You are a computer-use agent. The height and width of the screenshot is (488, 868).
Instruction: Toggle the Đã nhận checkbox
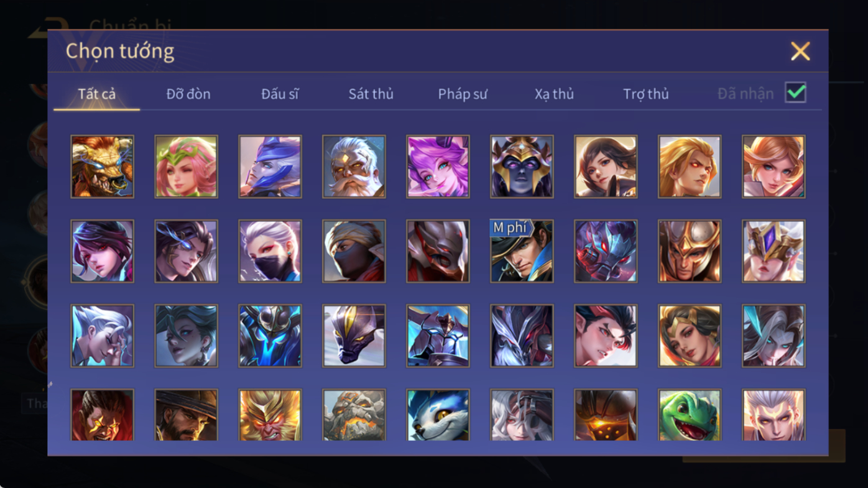(x=795, y=93)
